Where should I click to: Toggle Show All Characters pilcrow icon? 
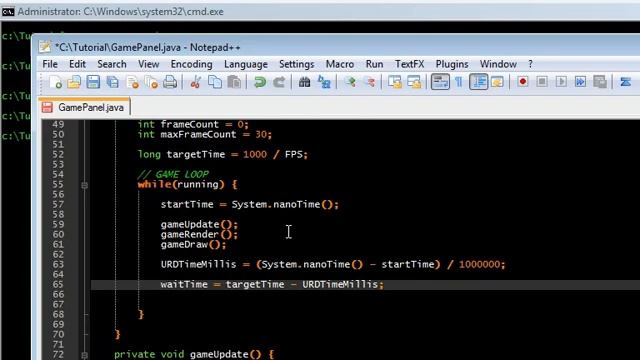pos(459,82)
